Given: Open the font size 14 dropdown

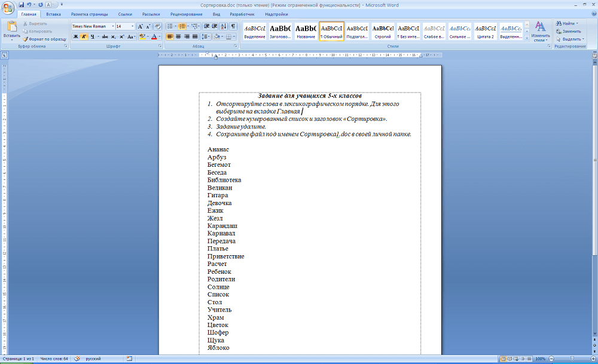Looking at the screenshot, I should [x=132, y=26].
